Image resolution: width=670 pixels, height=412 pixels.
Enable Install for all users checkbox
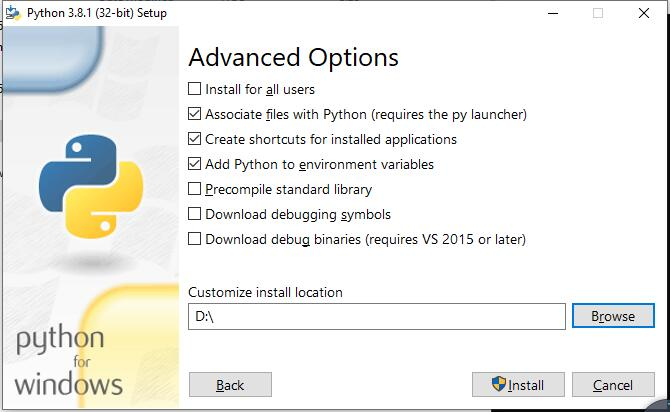(x=194, y=89)
